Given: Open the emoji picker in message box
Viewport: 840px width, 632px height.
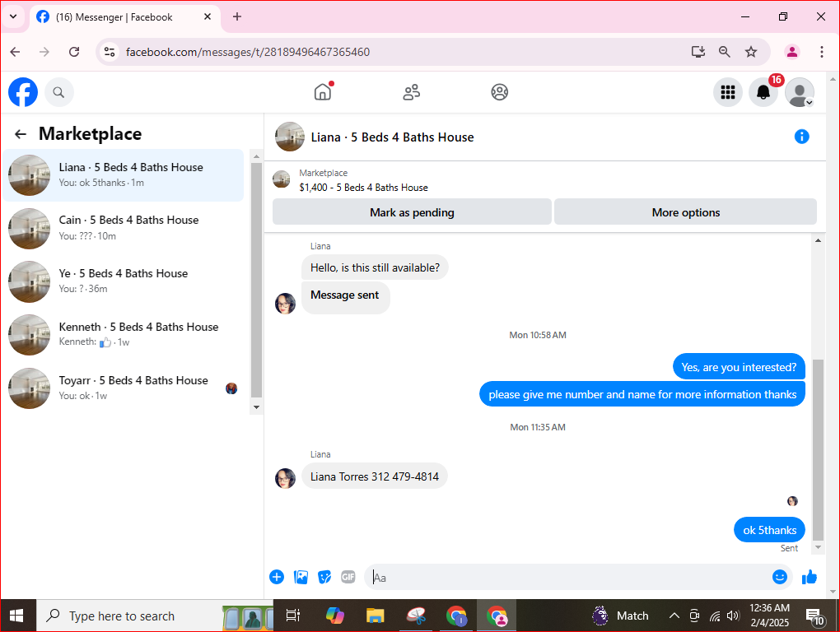Looking at the screenshot, I should 779,577.
